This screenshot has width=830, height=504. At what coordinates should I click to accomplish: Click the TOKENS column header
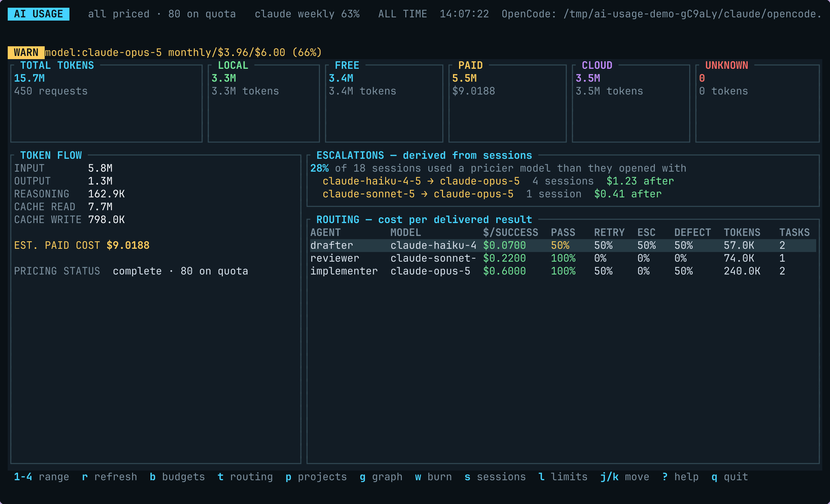742,232
